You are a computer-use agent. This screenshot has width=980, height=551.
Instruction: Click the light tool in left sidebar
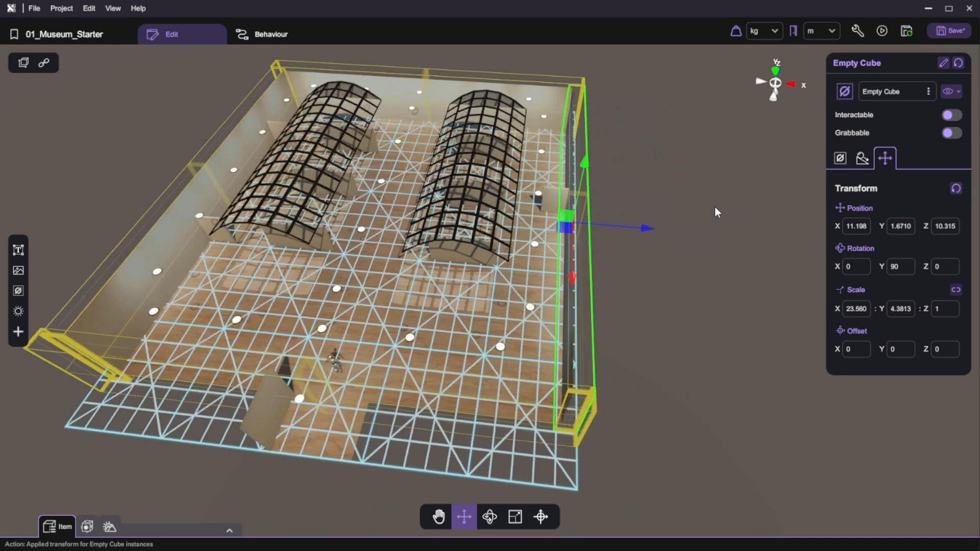point(18,311)
